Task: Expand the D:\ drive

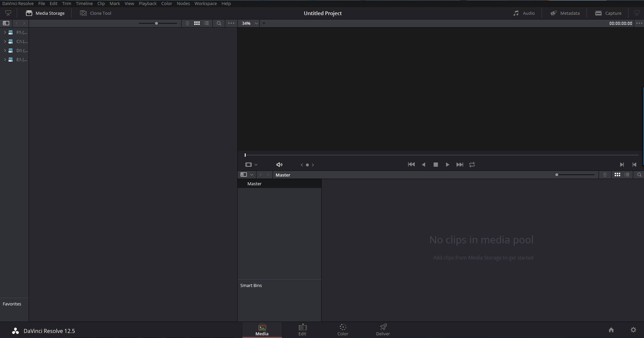Action: coord(5,50)
